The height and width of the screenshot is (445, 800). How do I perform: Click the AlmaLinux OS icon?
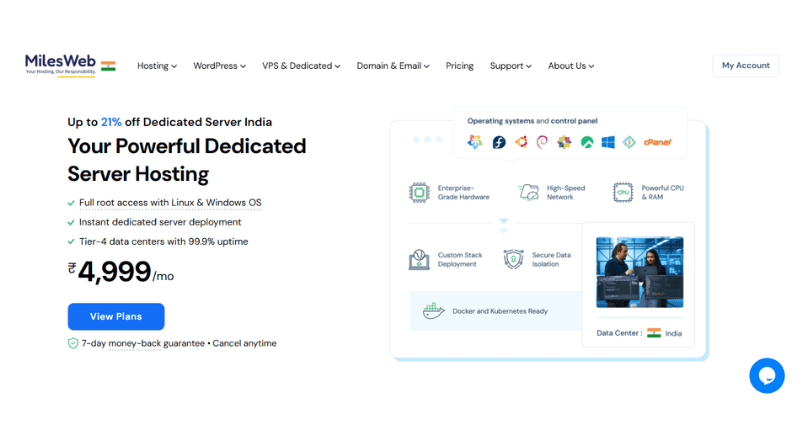pyautogui.click(x=475, y=142)
